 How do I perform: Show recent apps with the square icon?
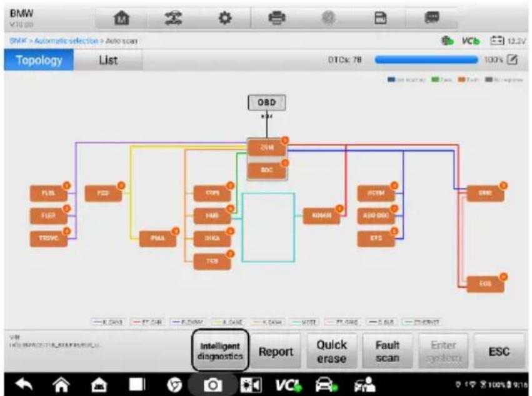(x=137, y=385)
